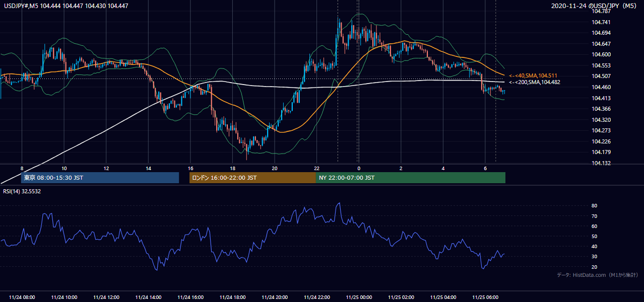Click the '11/25 00:00' time axis label
This screenshot has width=644, height=302.
coord(359,297)
